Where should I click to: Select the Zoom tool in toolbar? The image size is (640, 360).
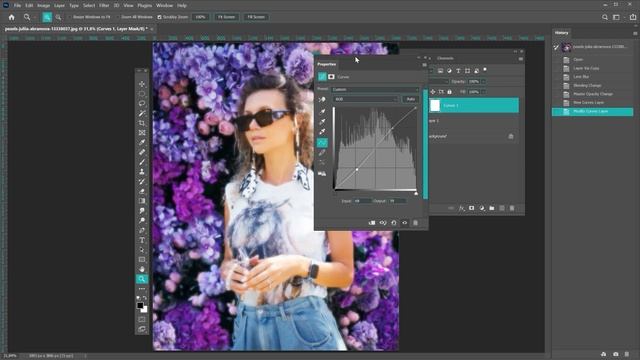(142, 279)
